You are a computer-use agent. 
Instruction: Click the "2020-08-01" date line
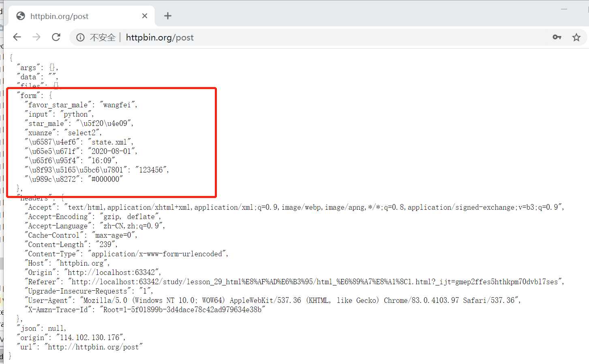click(x=81, y=151)
